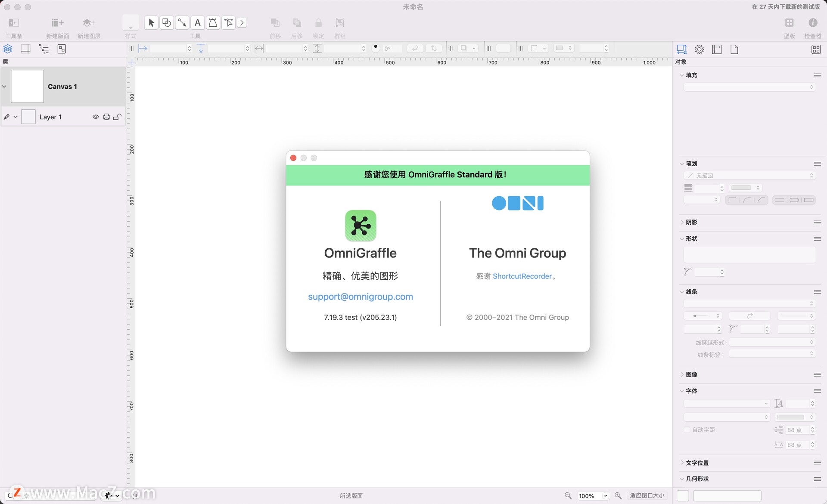
Task: Flip horizontally icon in geometry bar
Action: tap(415, 49)
